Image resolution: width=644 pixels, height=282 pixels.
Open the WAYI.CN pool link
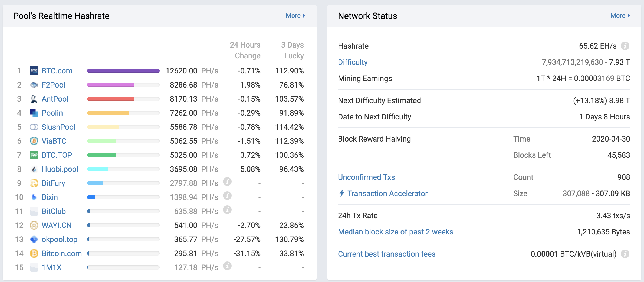[57, 225]
